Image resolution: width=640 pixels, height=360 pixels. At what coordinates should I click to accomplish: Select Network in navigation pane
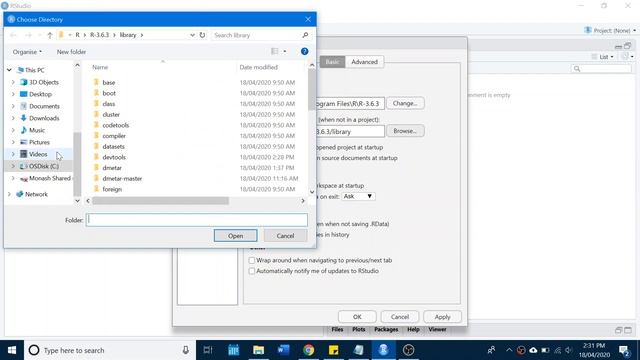[36, 194]
